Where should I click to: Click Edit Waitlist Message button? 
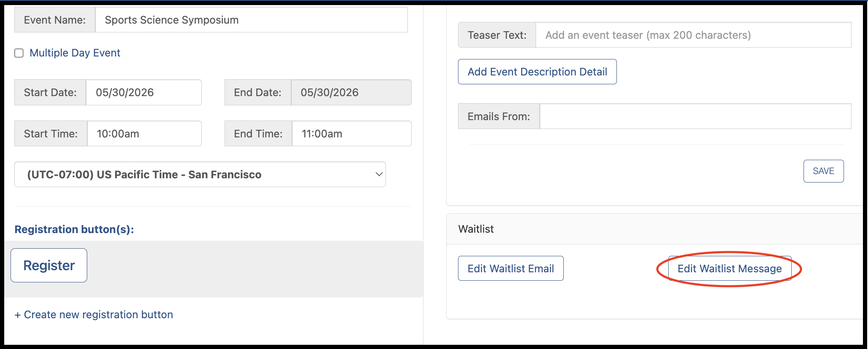(x=730, y=268)
